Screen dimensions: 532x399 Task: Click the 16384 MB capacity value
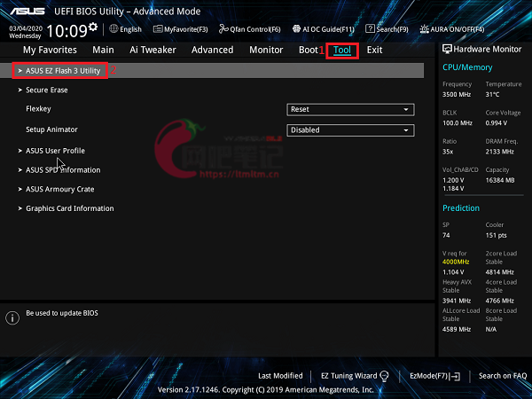pos(500,180)
